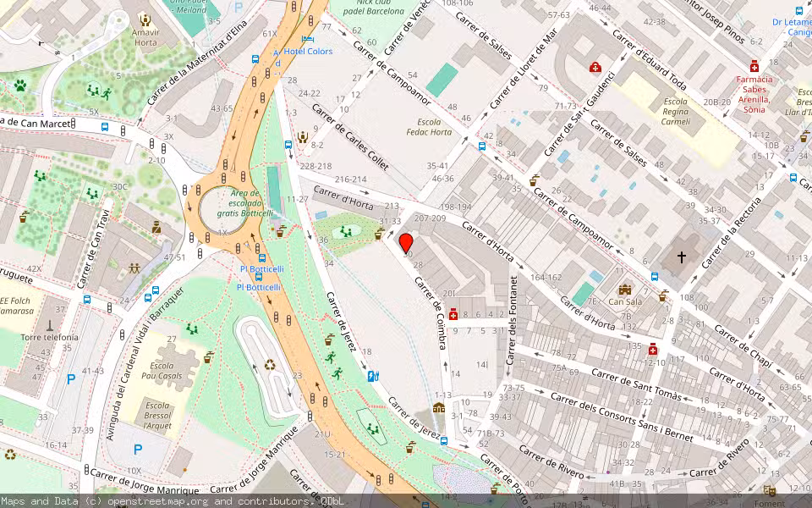Viewport: 812px width, 508px height.
Task: Select the drinking fountain icon beside Can Sala
Action: click(x=662, y=296)
